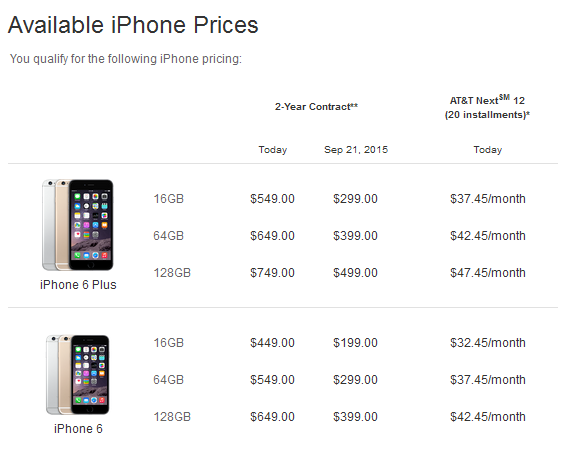Click iPhone 6 16GB $449.00 today price
566x450 pixels.
point(273,343)
